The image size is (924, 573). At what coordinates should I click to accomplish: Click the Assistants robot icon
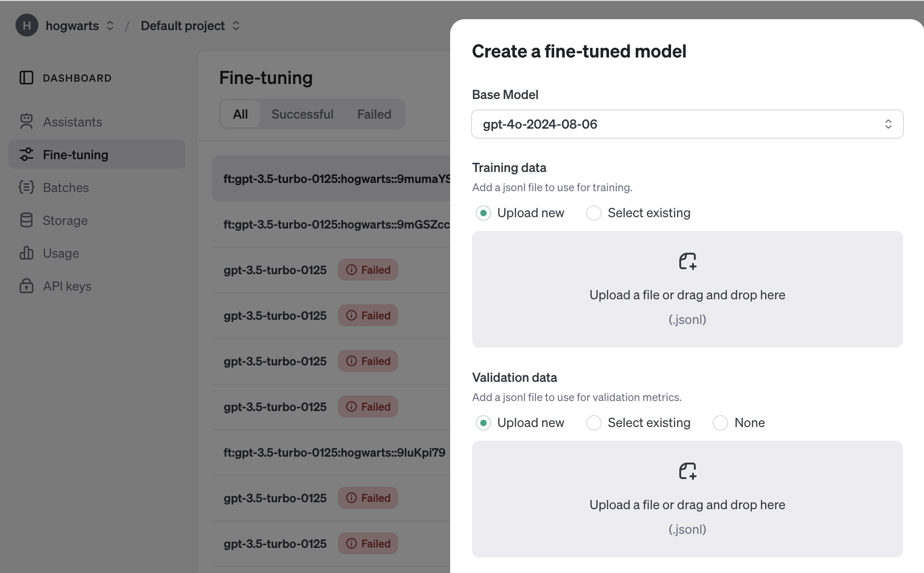[x=26, y=121]
